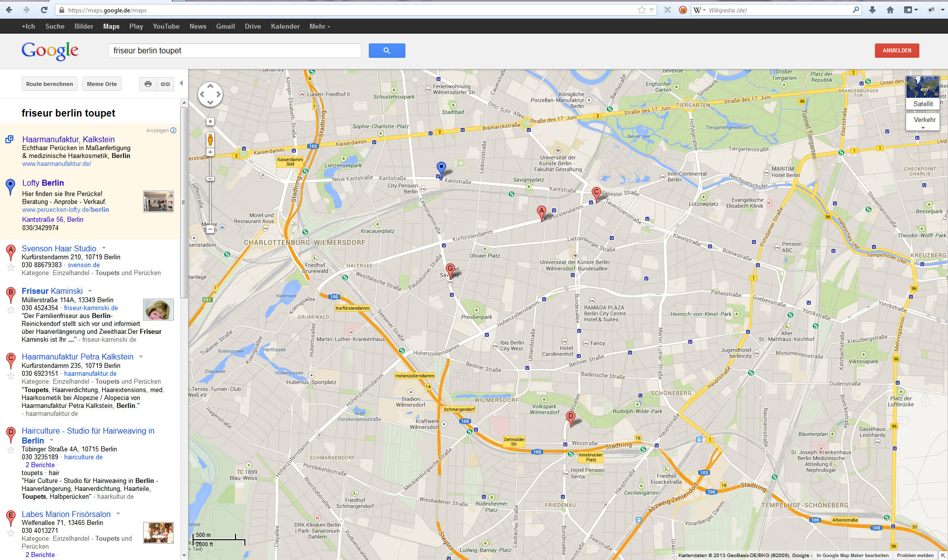This screenshot has height=560, width=948.
Task: Click red marker A on Kurfürstendamm in map
Action: (x=542, y=212)
